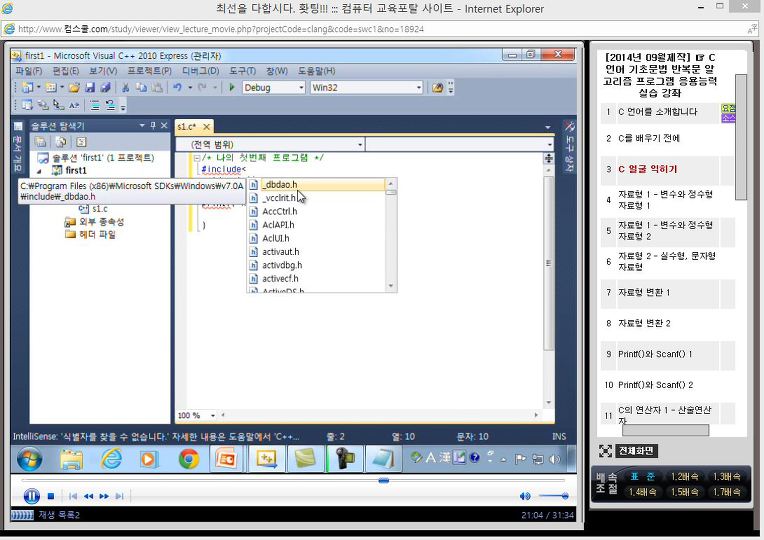Open the Help (도움말) menu
The width and height of the screenshot is (764, 540).
click(x=316, y=71)
